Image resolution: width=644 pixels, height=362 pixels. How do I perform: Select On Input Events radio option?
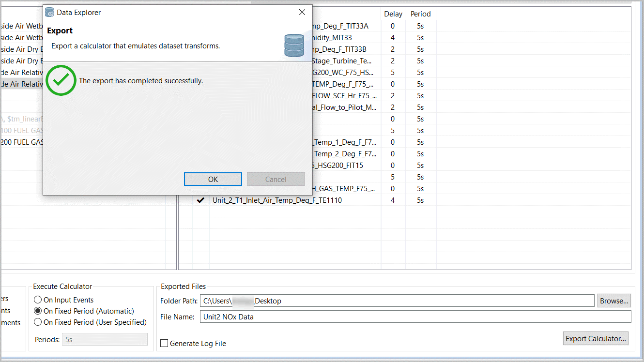38,300
